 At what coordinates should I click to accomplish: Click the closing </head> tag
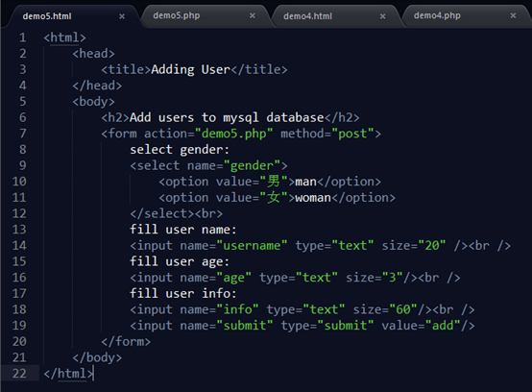(x=97, y=86)
